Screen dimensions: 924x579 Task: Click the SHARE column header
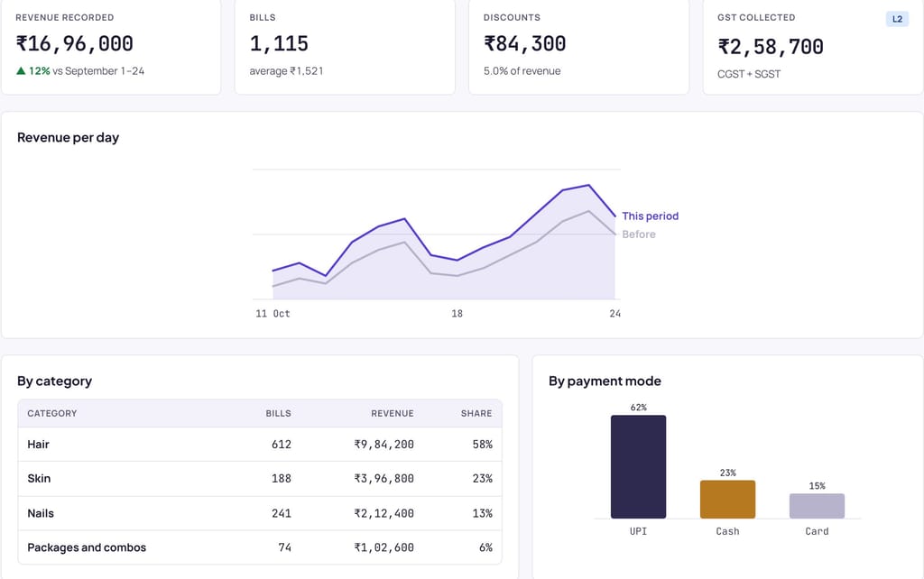(x=476, y=413)
